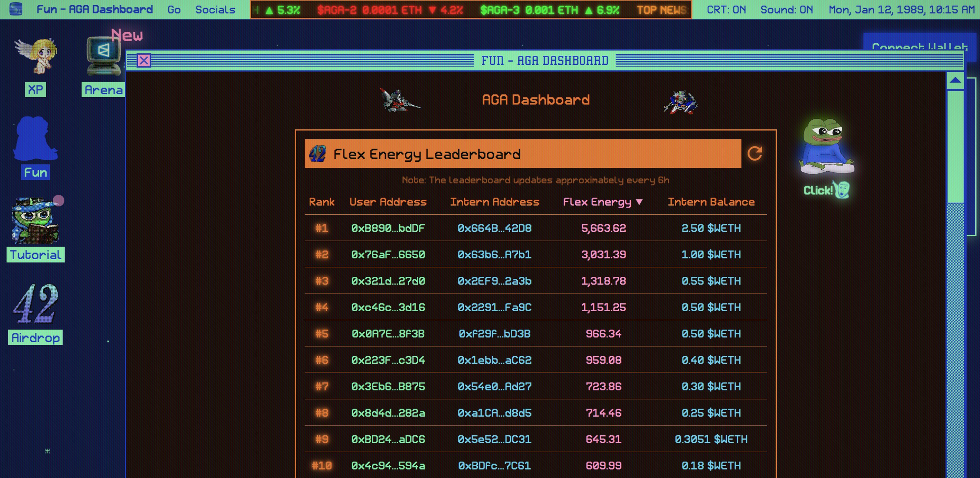
Task: Open the Go menu
Action: pyautogui.click(x=174, y=9)
